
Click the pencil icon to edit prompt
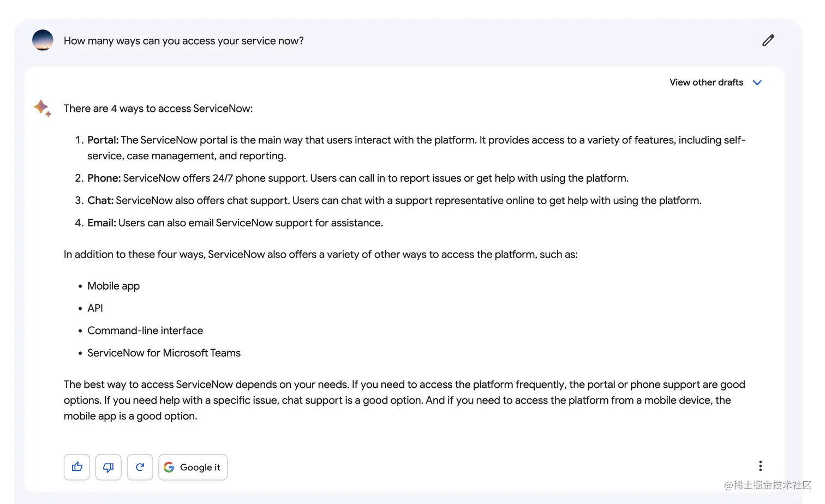point(768,40)
